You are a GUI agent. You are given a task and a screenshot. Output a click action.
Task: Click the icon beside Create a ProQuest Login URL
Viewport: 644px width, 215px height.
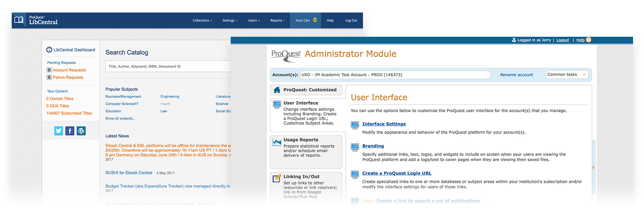pos(355,174)
